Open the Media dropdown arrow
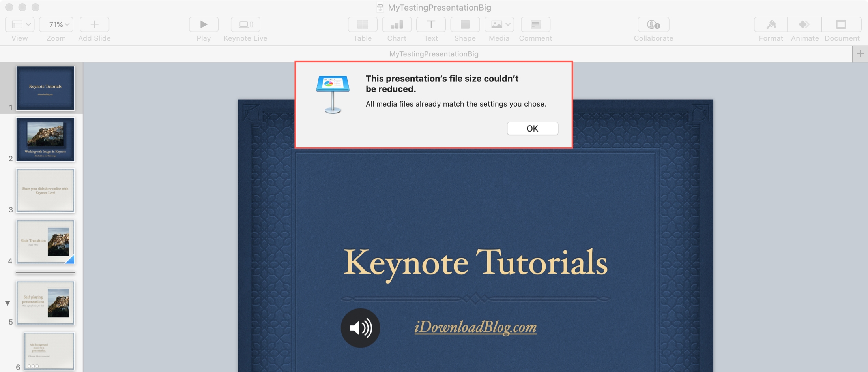The image size is (868, 372). [507, 24]
